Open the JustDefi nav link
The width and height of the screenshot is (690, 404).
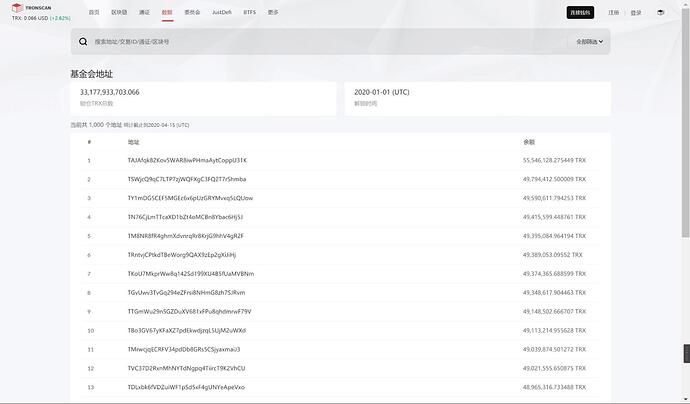[222, 12]
